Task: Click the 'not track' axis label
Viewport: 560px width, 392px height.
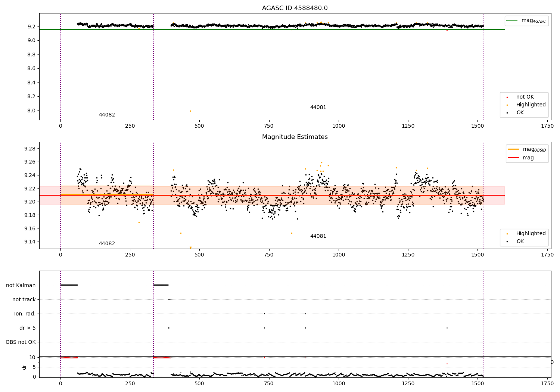Action: (x=24, y=300)
